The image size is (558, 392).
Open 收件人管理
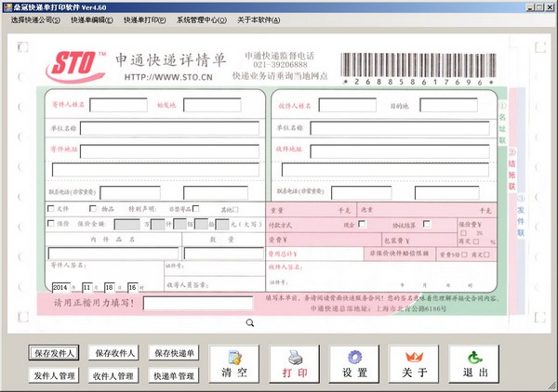tap(113, 375)
